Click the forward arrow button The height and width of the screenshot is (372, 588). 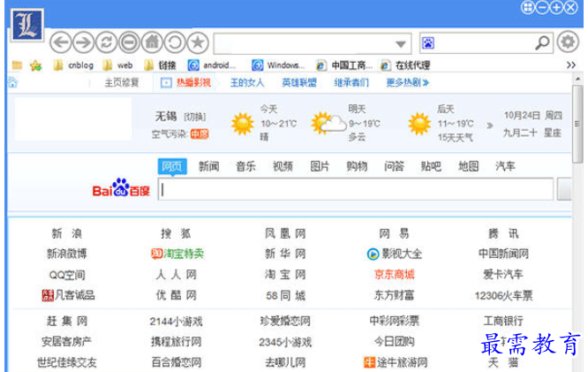pos(83,42)
